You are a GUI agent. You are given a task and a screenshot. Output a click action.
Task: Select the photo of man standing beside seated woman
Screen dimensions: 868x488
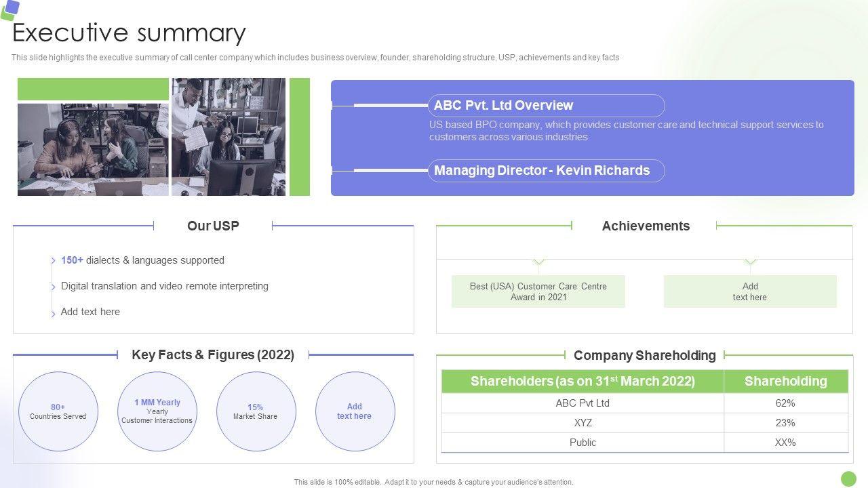(x=229, y=137)
